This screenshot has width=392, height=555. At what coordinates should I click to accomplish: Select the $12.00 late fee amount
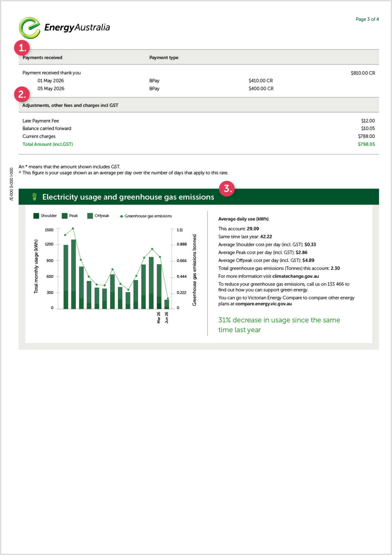368,121
